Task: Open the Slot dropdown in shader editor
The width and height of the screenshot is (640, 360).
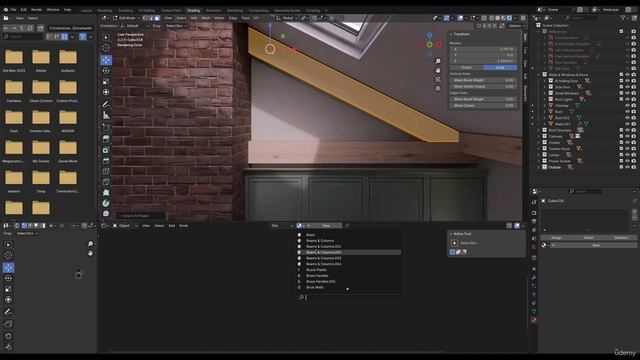Action: [282, 226]
